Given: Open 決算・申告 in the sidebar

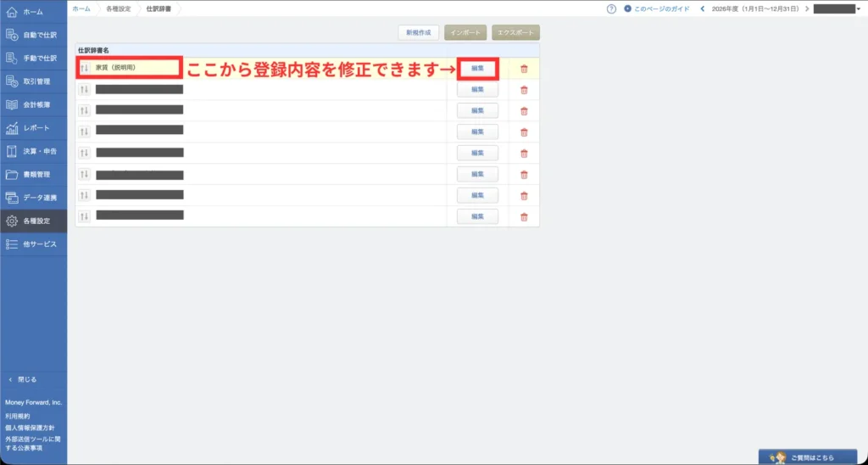Looking at the screenshot, I should pyautogui.click(x=33, y=151).
